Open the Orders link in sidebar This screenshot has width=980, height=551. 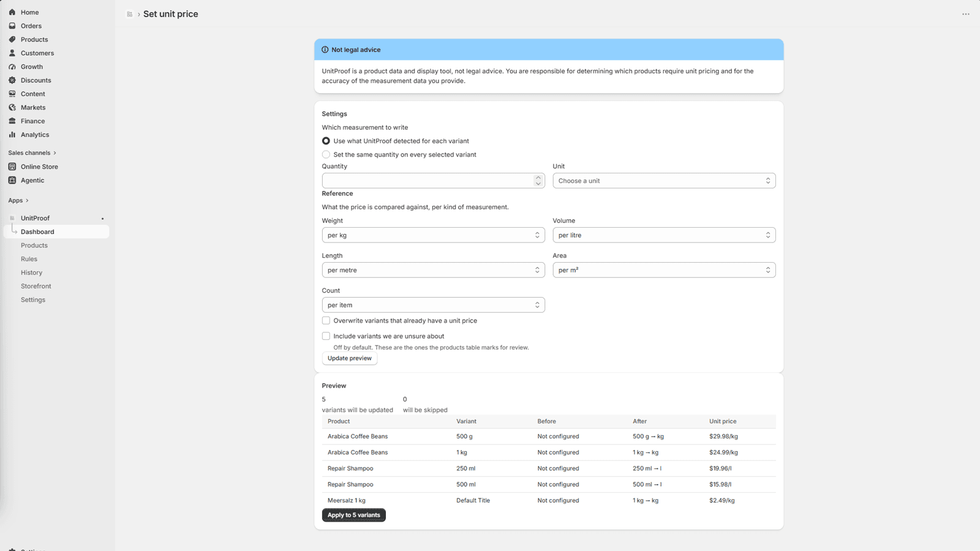pyautogui.click(x=31, y=26)
